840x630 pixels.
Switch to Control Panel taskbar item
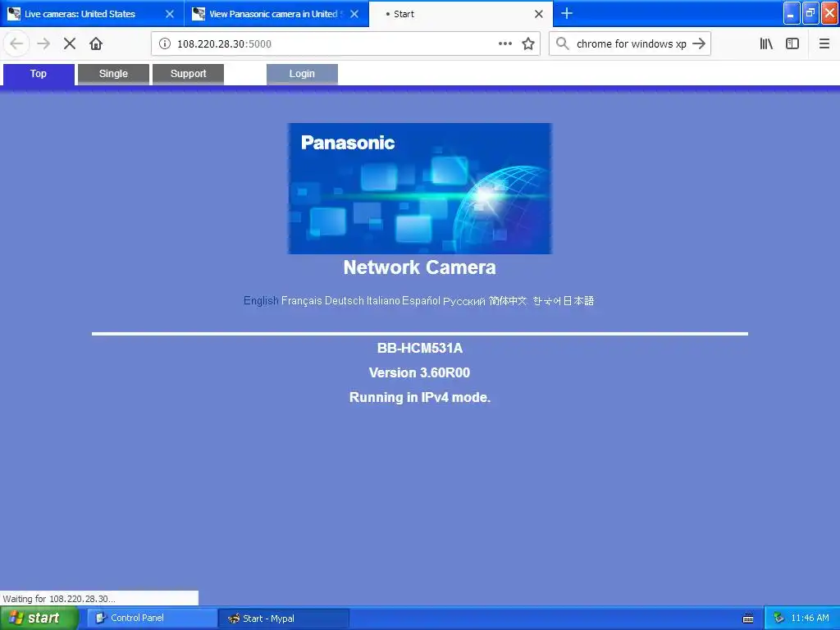152,619
